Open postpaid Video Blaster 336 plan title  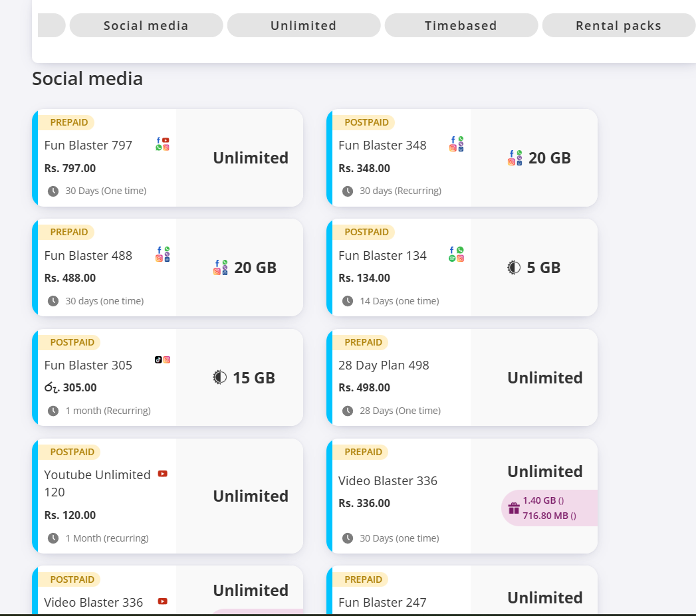94,602
